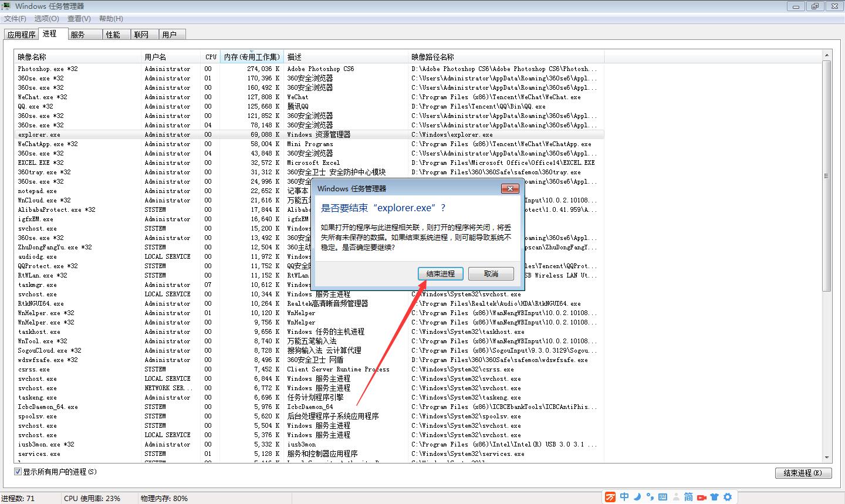Screen dimensions: 845x504
Task: Click the user account icon in IME toolbar
Action: (x=675, y=497)
